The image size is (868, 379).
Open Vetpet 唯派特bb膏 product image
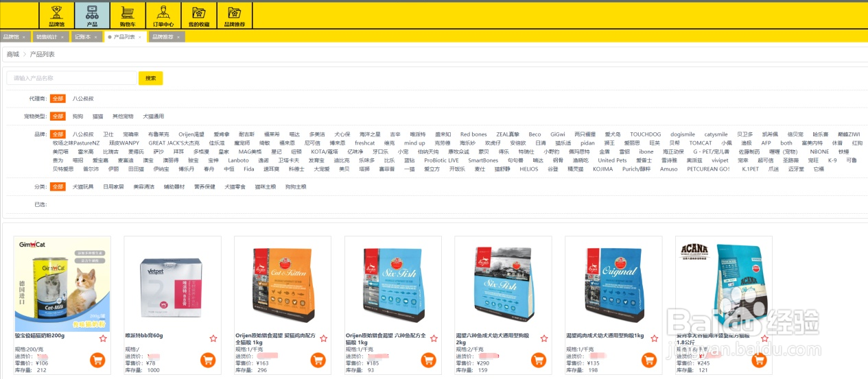pos(173,284)
